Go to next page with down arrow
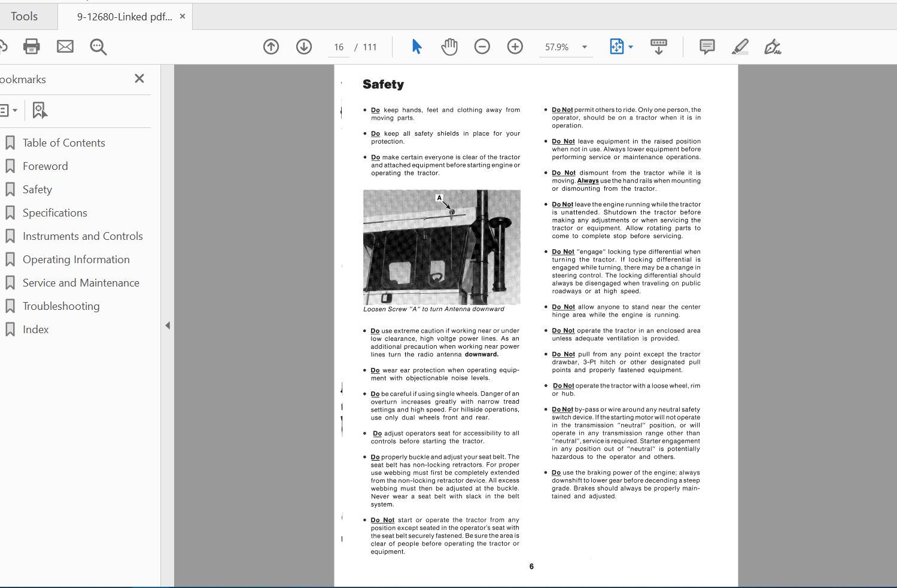 tap(304, 47)
